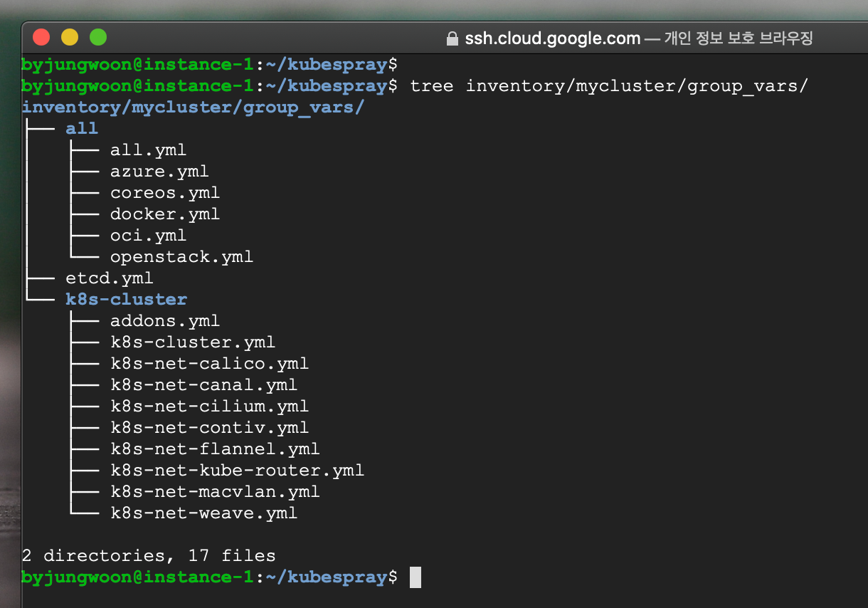The height and width of the screenshot is (608, 868).
Task: Click the terminal cursor at the last prompt
Action: click(x=416, y=577)
